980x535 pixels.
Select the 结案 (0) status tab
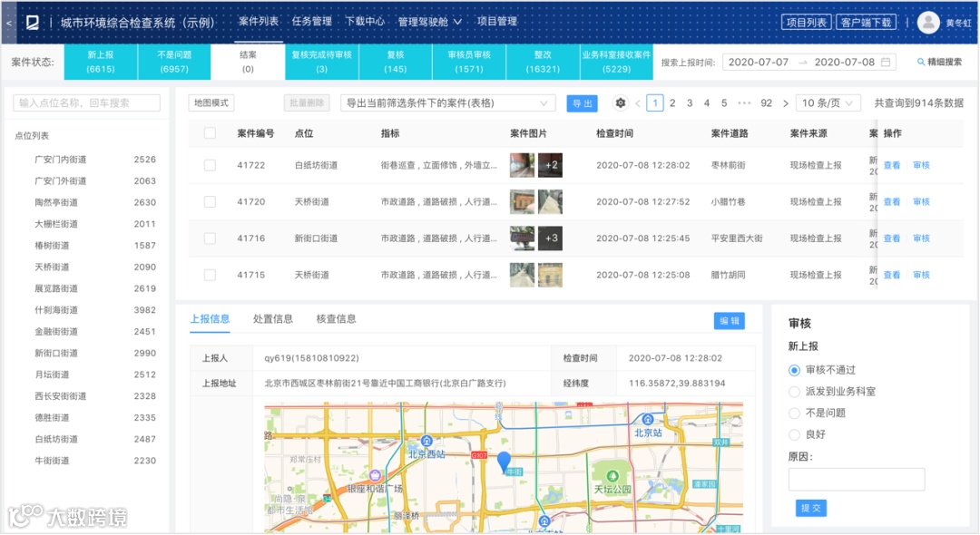click(x=248, y=62)
